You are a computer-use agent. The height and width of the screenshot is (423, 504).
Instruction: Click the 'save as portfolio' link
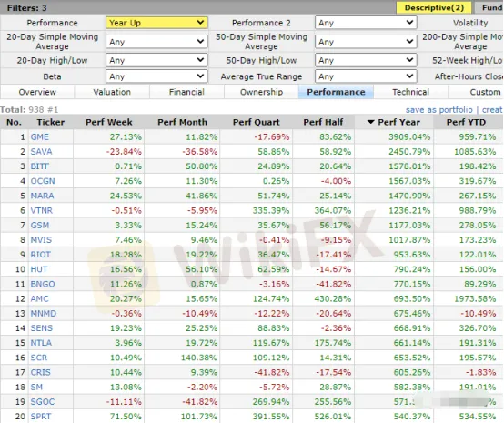pos(439,110)
